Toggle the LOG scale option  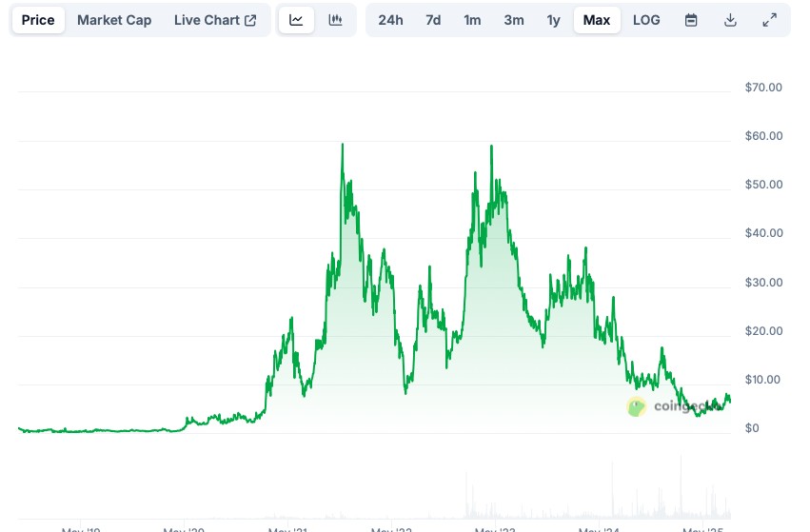point(646,20)
